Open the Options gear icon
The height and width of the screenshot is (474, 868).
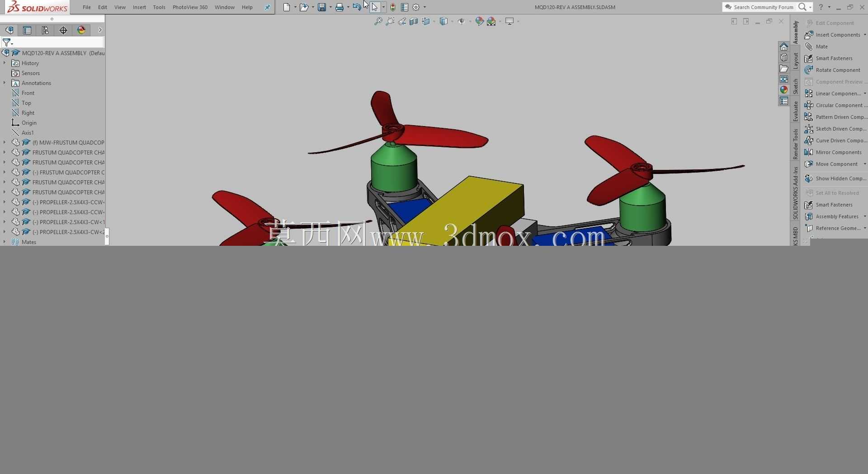(416, 7)
